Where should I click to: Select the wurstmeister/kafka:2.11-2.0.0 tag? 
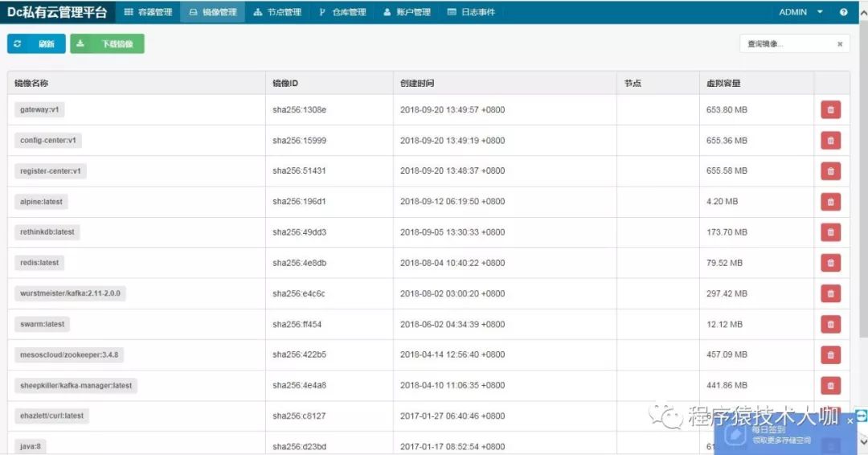coord(70,293)
